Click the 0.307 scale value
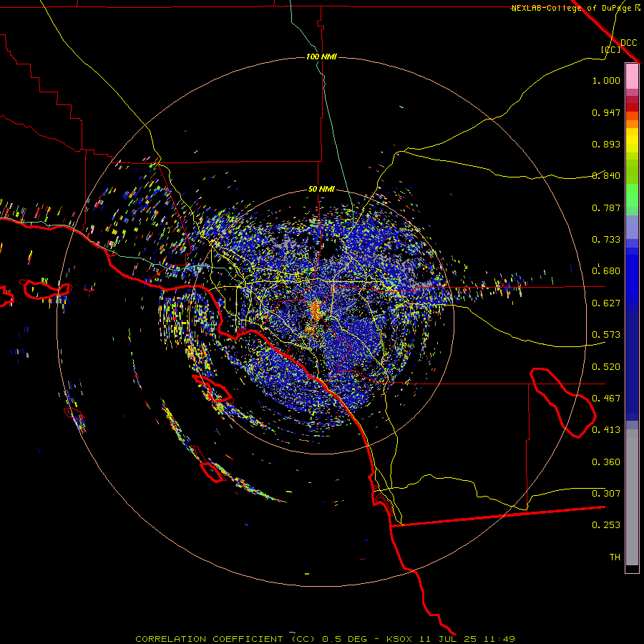The height and width of the screenshot is (644, 644). pos(606,493)
